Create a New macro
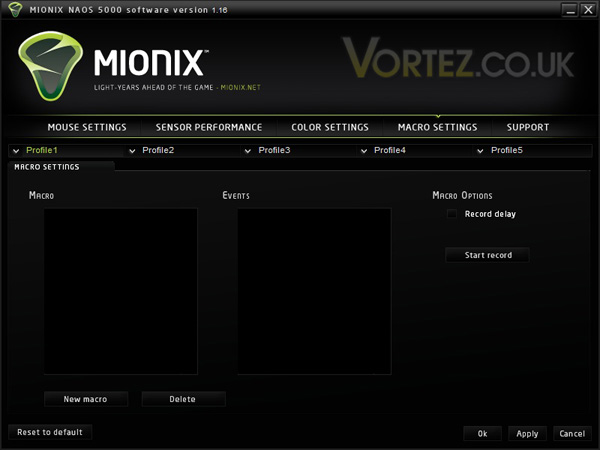The image size is (600, 450). [86, 399]
